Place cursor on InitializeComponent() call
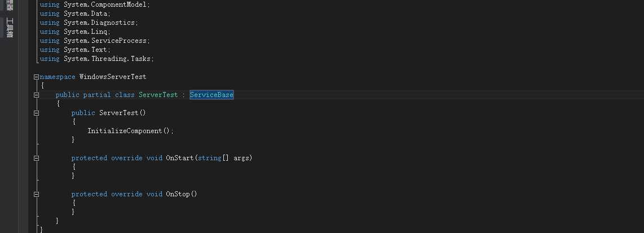The height and width of the screenshot is (233, 644). (131, 131)
